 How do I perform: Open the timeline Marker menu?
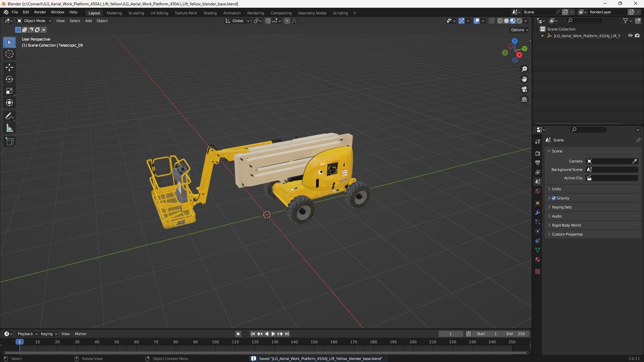[80, 334]
